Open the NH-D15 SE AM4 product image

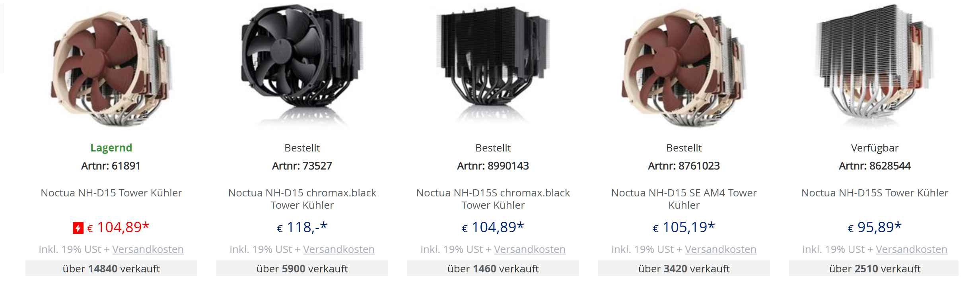point(684,68)
